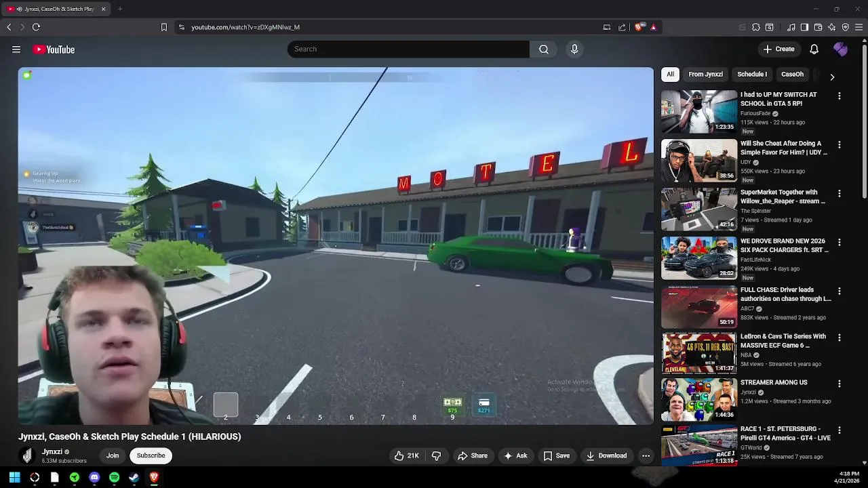Open options for GTA 5 RP video
Screen dimensions: 868x488
(x=840, y=96)
